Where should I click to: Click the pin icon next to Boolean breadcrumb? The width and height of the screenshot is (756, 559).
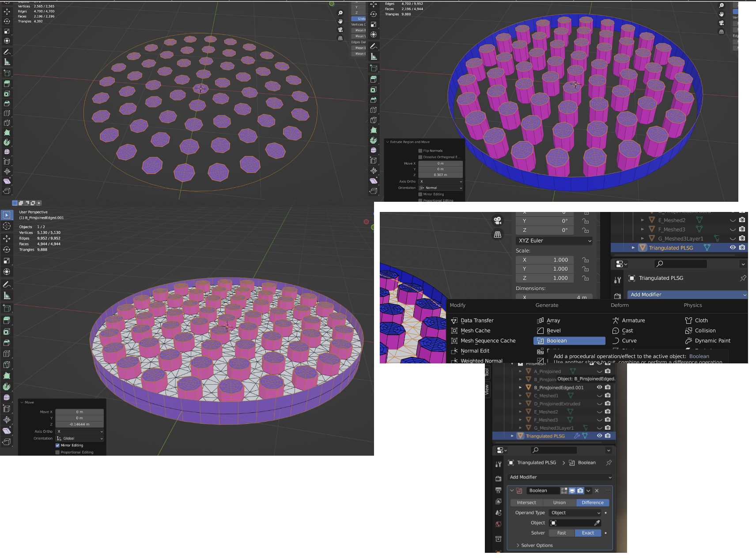(x=609, y=463)
